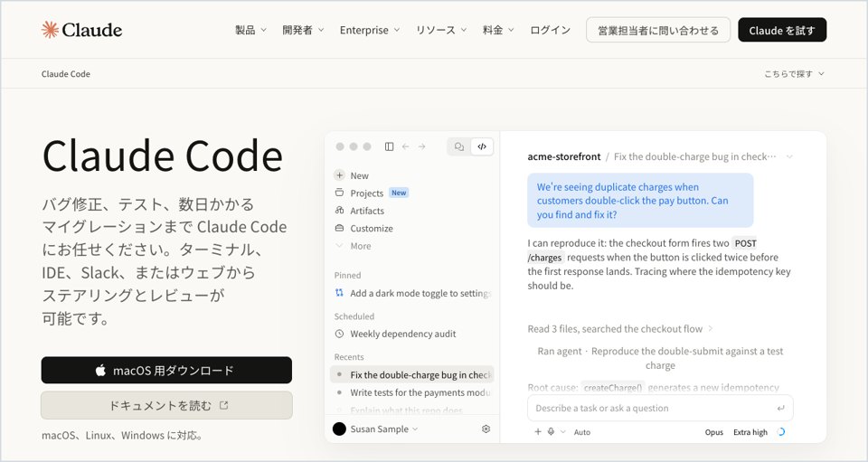Go back with the left arrow icon
The width and height of the screenshot is (868, 462).
[x=406, y=146]
